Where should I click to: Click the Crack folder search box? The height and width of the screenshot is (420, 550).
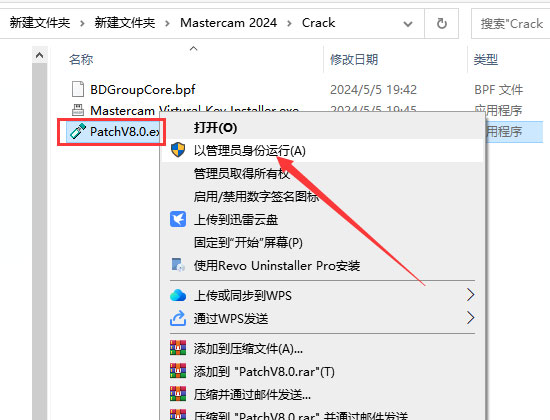click(511, 24)
